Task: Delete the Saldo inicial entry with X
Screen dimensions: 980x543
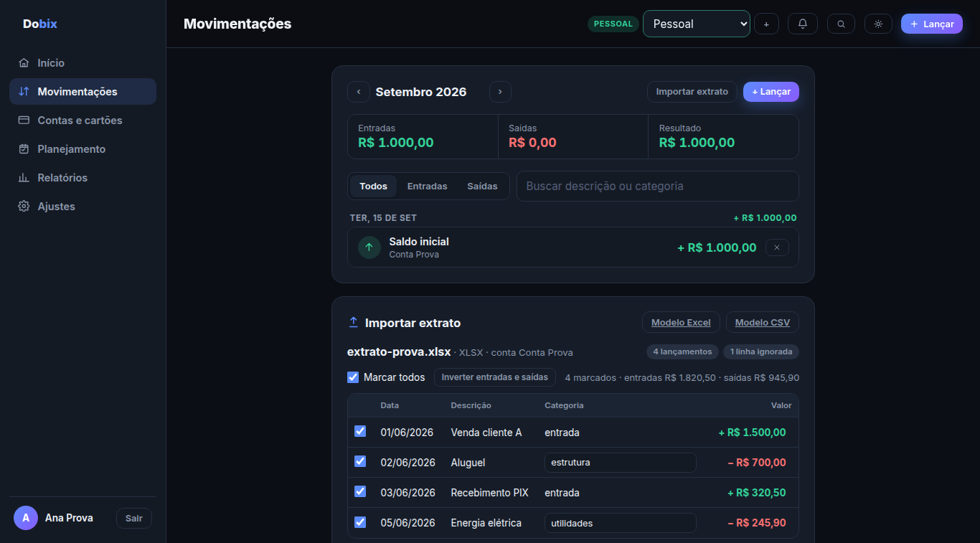Action: [777, 247]
